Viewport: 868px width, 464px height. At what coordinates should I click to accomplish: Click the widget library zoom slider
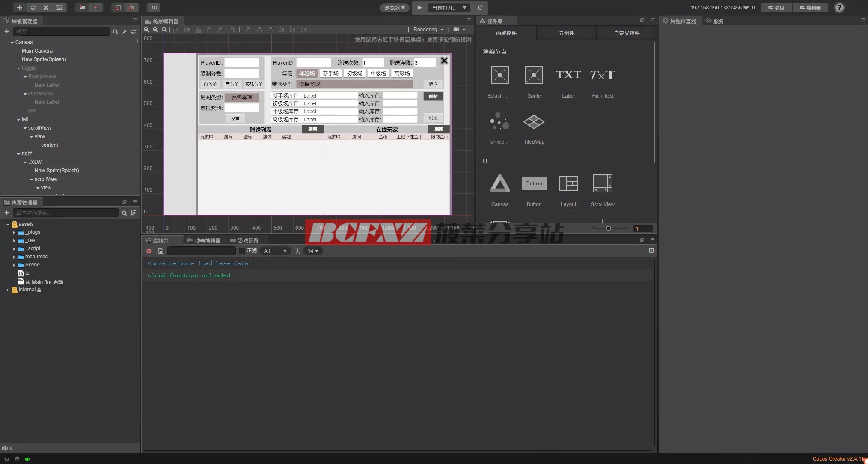608,228
